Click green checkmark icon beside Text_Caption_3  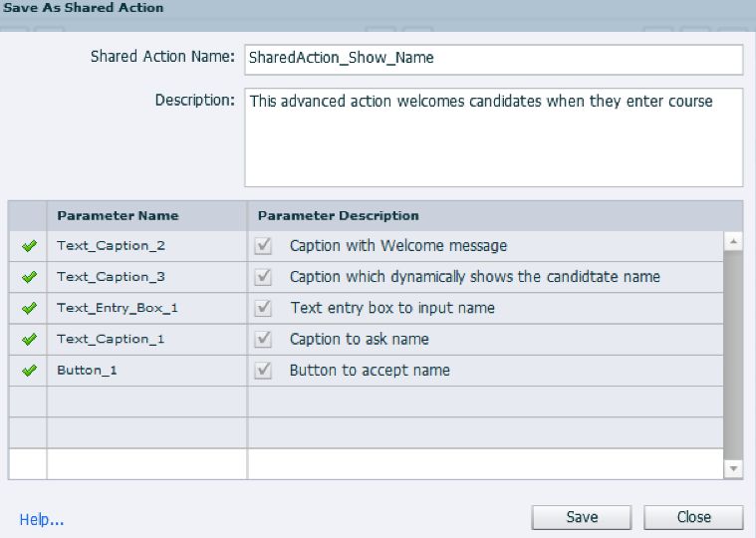pos(29,277)
